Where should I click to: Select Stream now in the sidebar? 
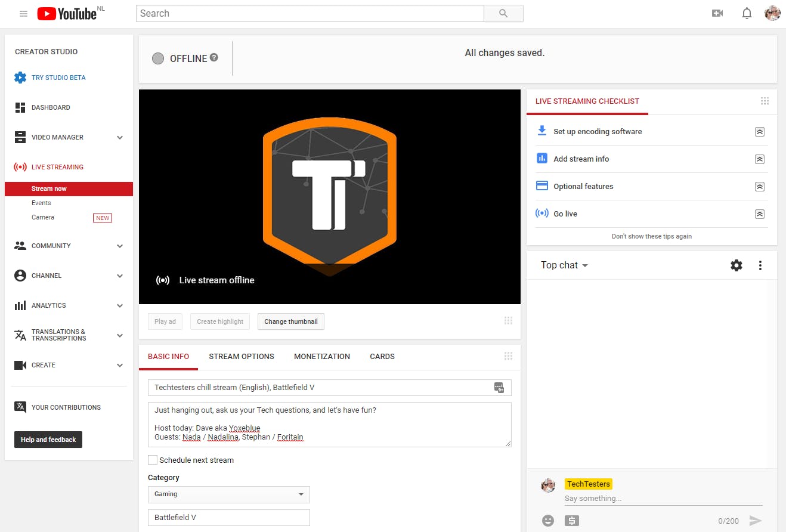tap(69, 188)
